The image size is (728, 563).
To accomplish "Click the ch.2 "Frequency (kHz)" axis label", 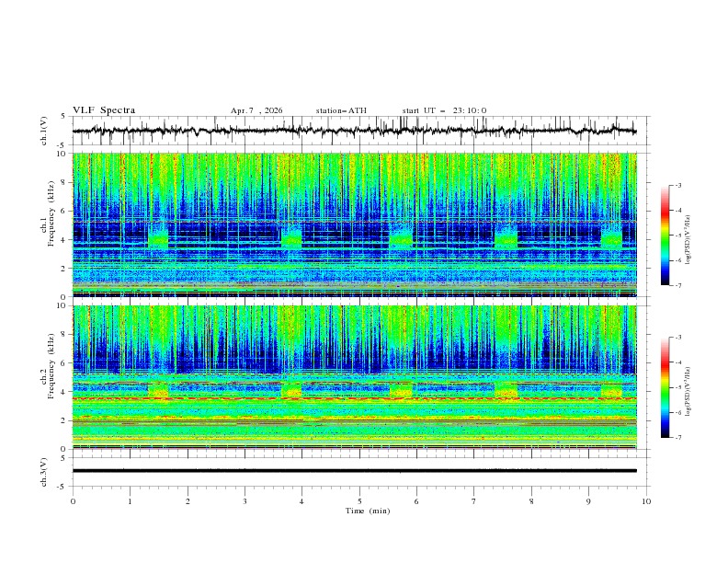I will pos(51,365).
